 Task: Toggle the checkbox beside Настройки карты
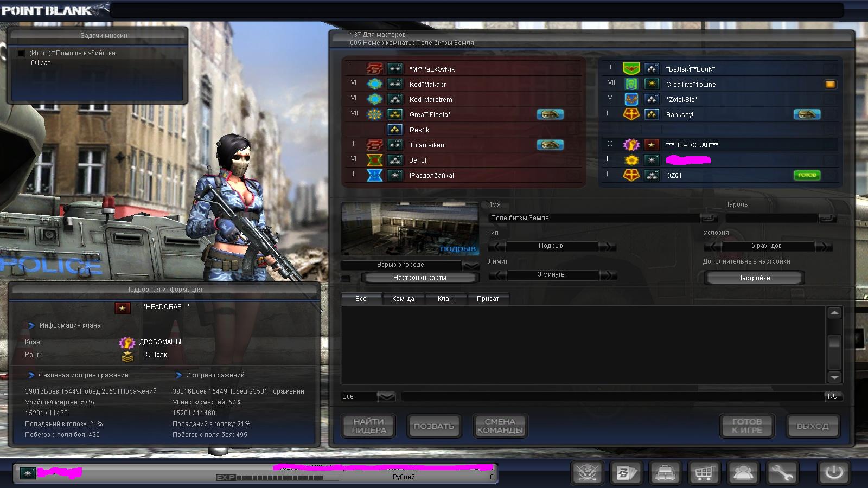pos(346,278)
